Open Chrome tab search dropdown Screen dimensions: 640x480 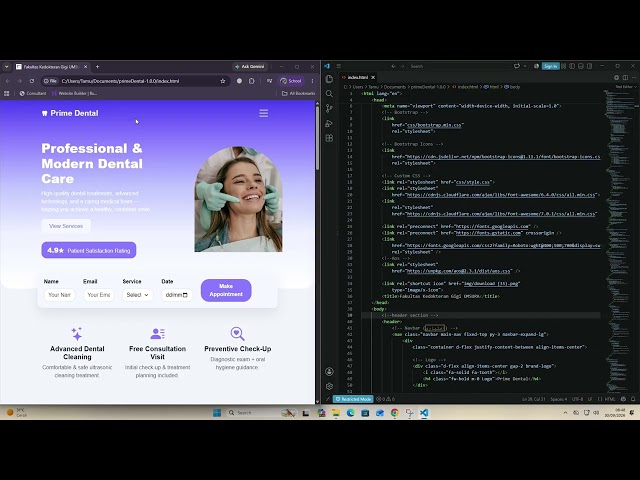click(6, 67)
